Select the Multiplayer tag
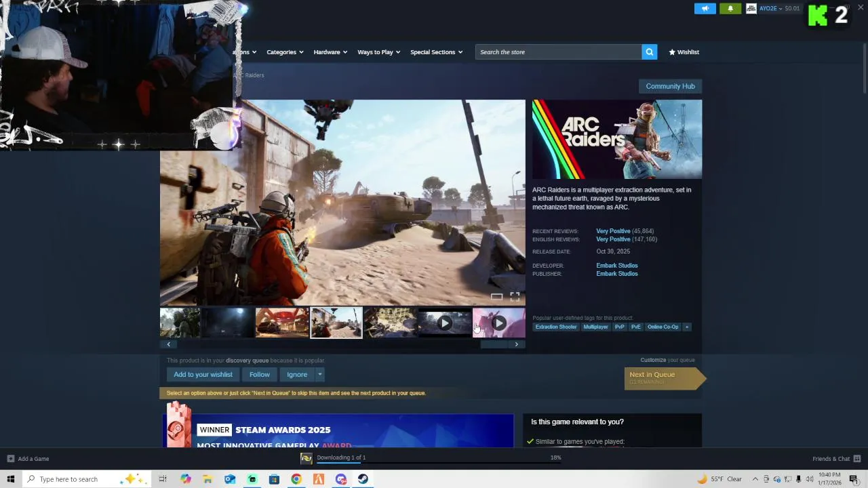 (x=596, y=327)
